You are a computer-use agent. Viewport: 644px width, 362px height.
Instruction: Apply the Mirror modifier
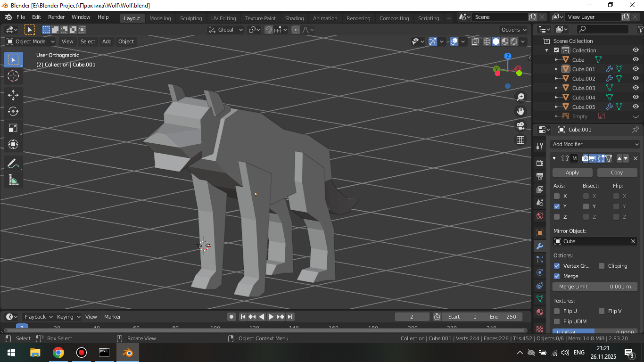[572, 173]
